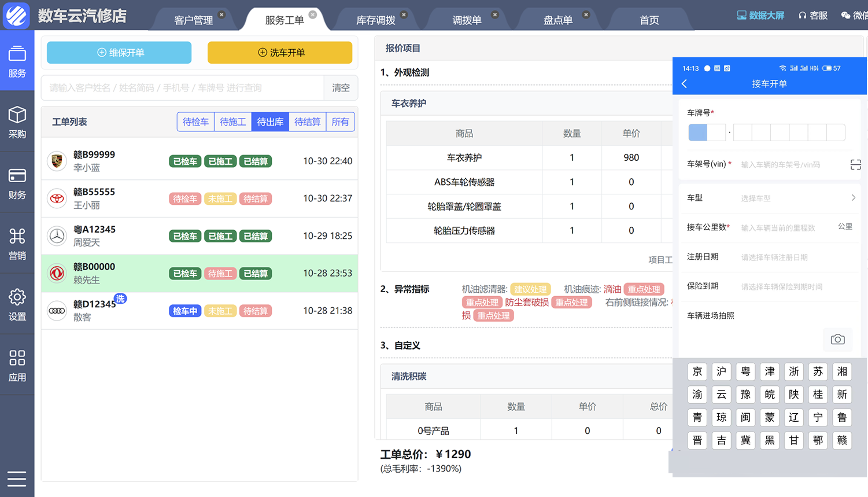Screen dimensions: 868x497
Task: Click in the customer search input field
Action: pyautogui.click(x=182, y=88)
